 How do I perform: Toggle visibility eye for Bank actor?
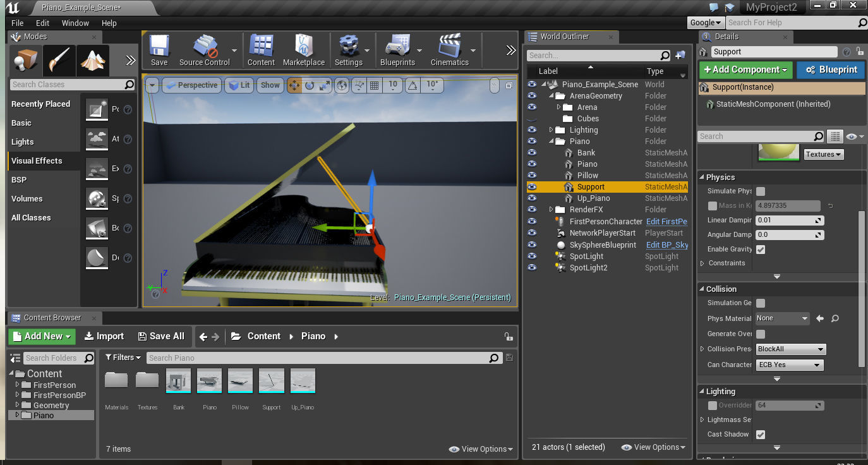click(532, 153)
